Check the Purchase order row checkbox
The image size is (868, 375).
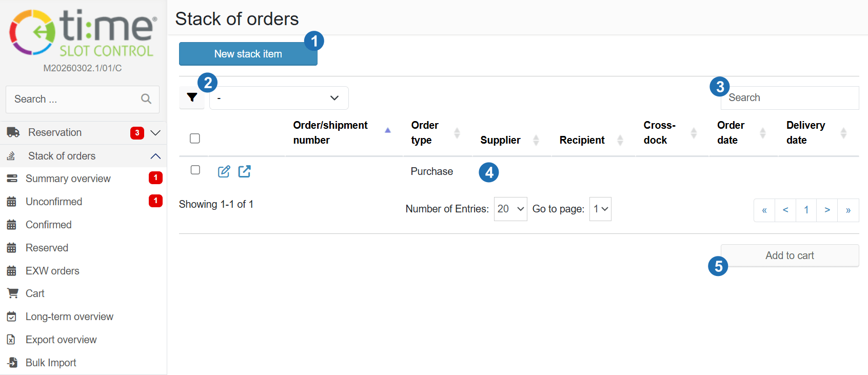[195, 170]
